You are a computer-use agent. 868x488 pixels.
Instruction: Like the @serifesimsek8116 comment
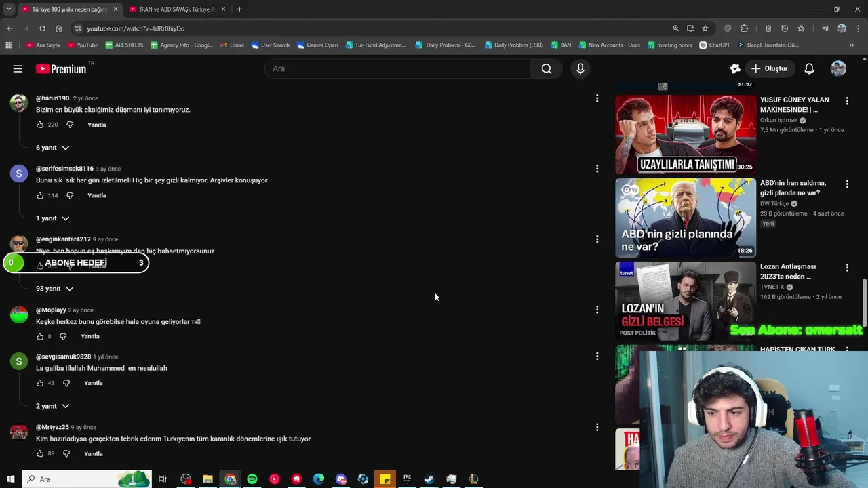(40, 195)
